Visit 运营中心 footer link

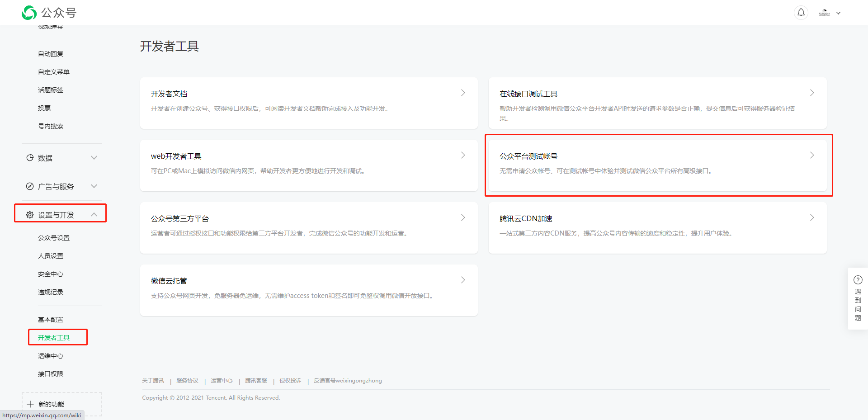pos(222,381)
